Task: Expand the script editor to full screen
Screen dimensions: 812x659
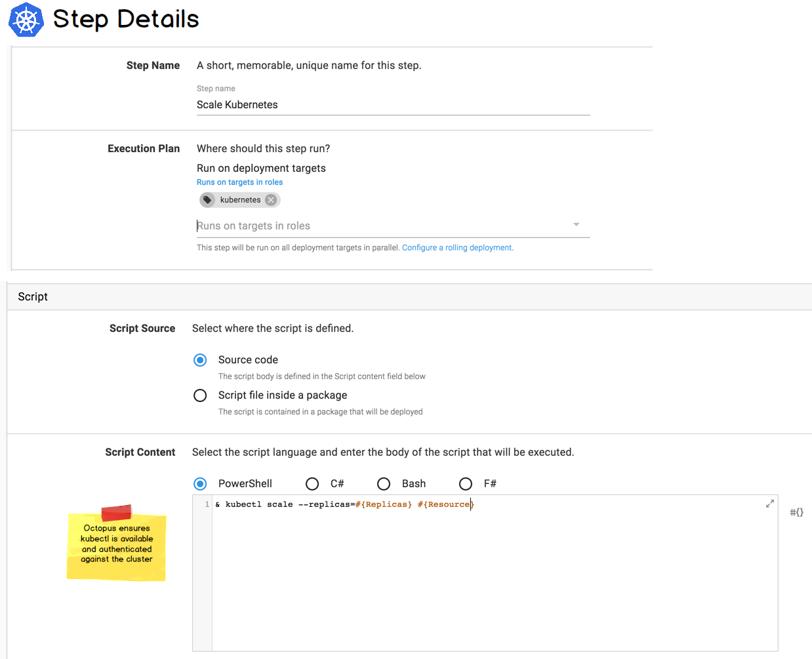Action: 769,503
